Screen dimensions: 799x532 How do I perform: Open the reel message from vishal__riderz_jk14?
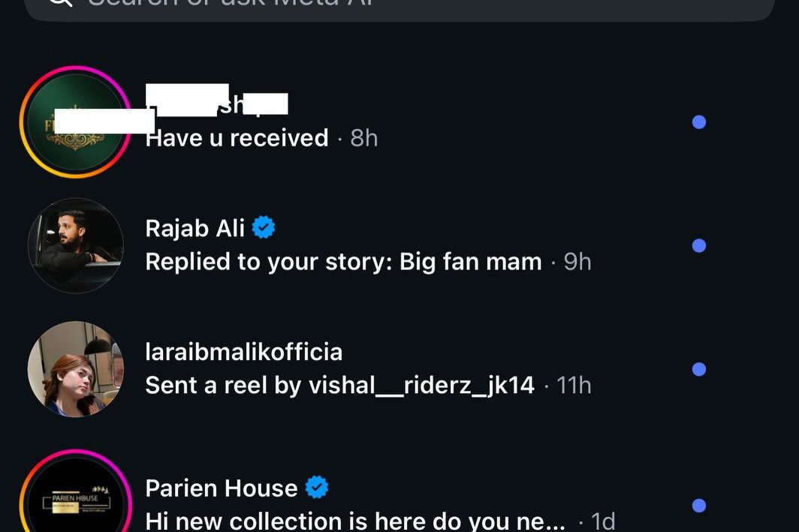(x=339, y=386)
